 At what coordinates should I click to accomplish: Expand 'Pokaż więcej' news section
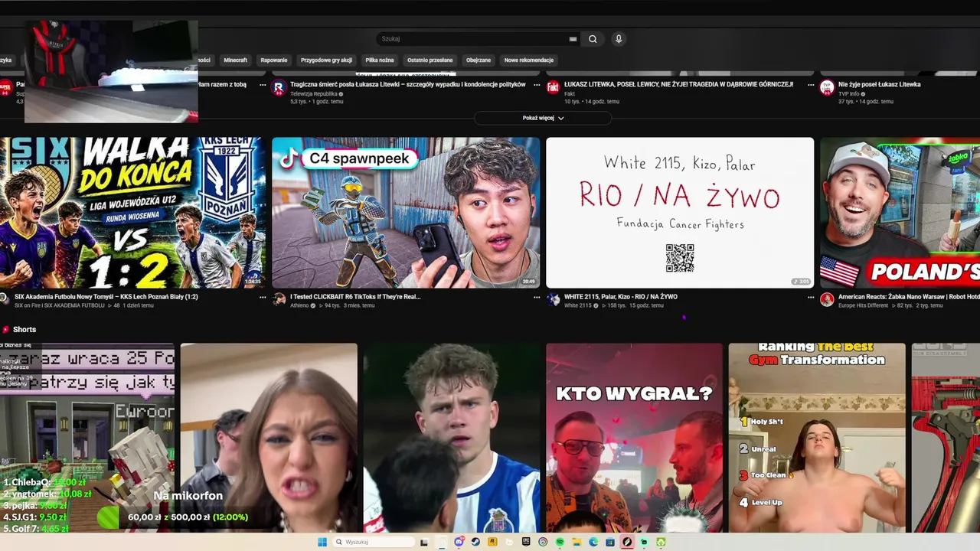tap(543, 118)
